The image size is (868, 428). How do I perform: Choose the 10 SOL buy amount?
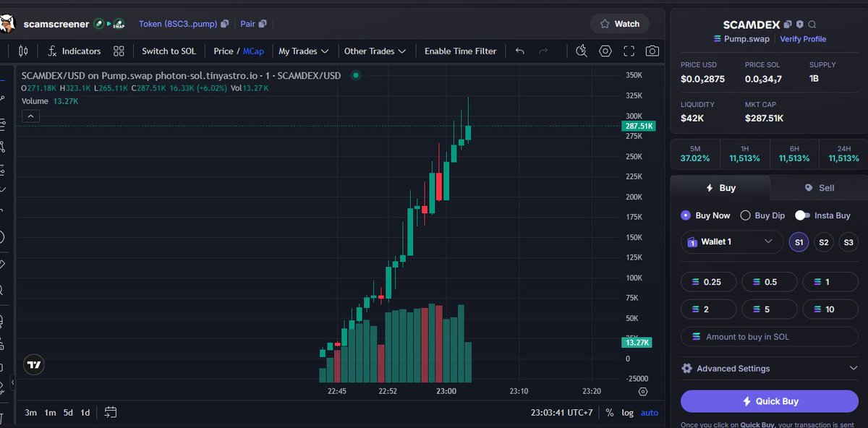pos(830,309)
